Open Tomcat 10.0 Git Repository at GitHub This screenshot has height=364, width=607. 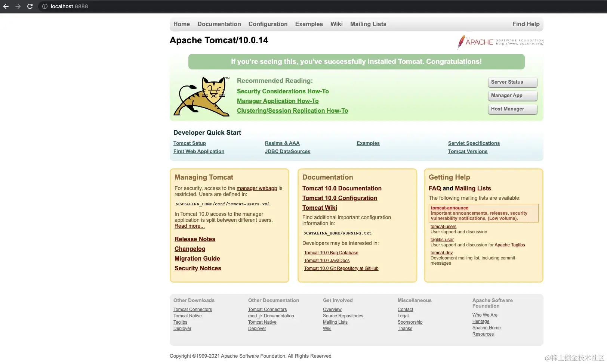tap(341, 268)
